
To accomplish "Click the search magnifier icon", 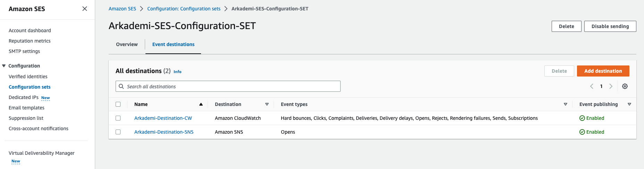I will 121,86.
